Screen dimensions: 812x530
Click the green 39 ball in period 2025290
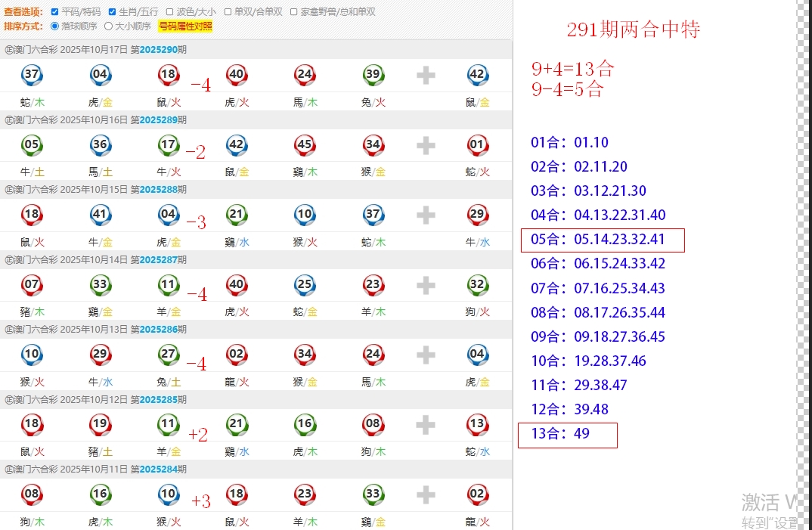coord(373,75)
